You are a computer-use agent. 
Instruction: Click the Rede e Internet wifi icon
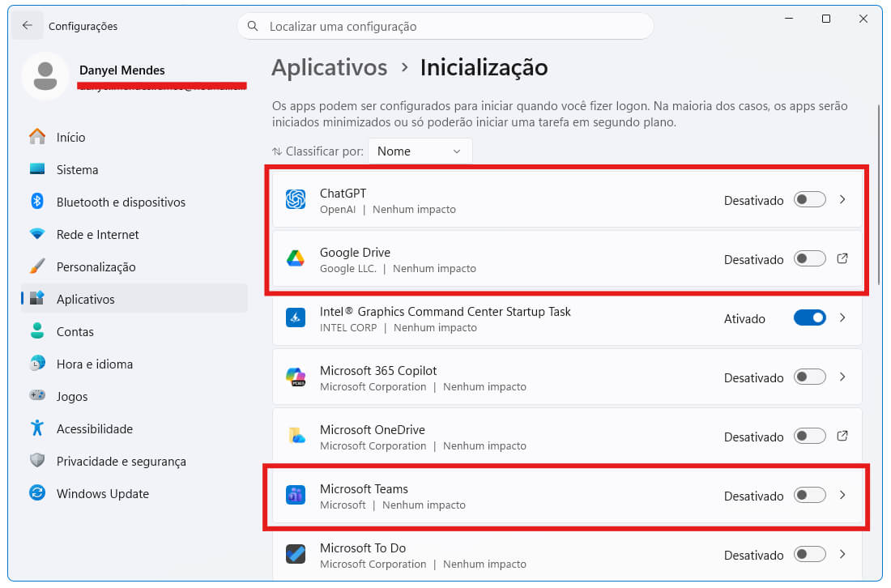point(37,234)
